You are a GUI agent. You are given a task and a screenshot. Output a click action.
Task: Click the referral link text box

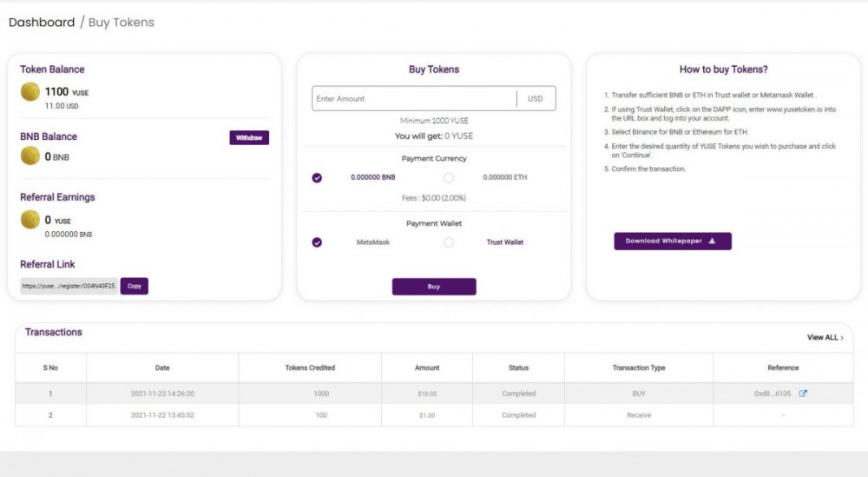[x=69, y=286]
